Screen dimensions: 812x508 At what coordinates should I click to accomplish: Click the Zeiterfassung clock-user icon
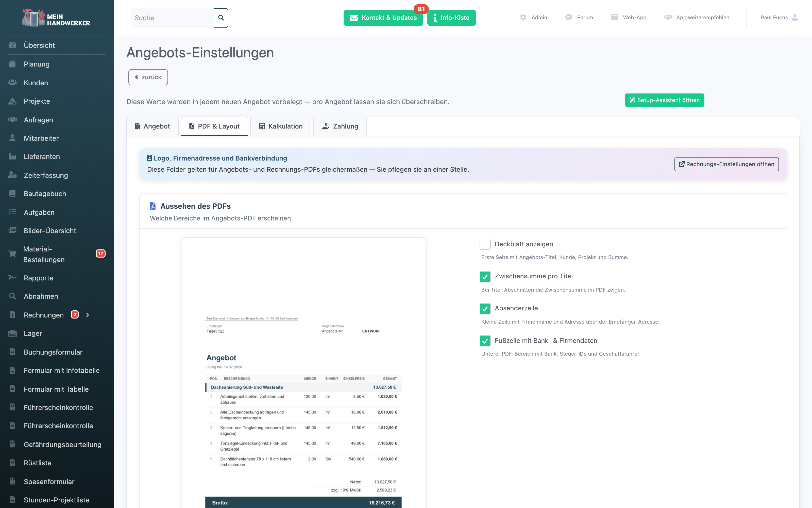pos(12,175)
